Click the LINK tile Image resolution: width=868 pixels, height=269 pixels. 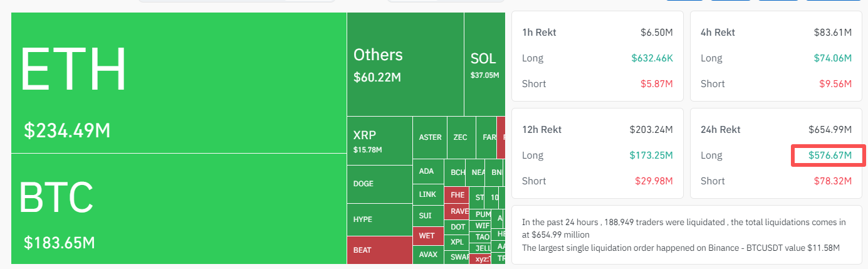click(427, 194)
